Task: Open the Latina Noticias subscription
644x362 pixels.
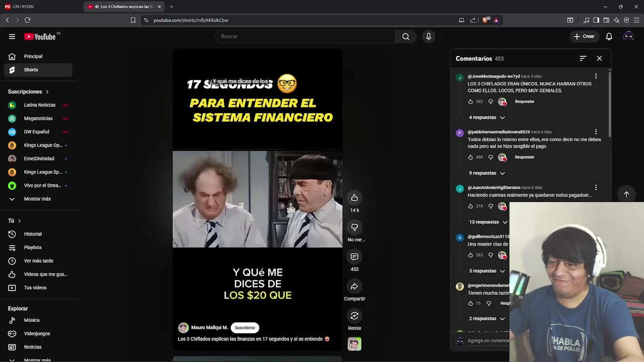Action: coord(38,105)
